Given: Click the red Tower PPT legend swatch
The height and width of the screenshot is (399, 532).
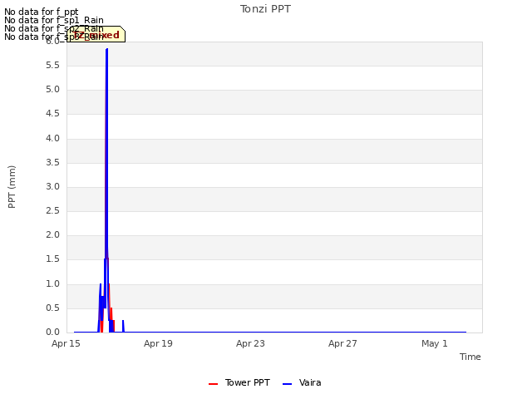Looking at the screenshot, I should [213, 384].
